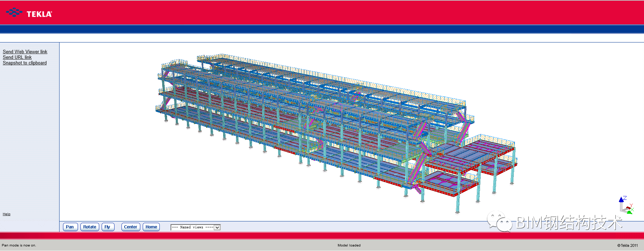
Task: Open the Named views dropdown
Action: [196, 227]
